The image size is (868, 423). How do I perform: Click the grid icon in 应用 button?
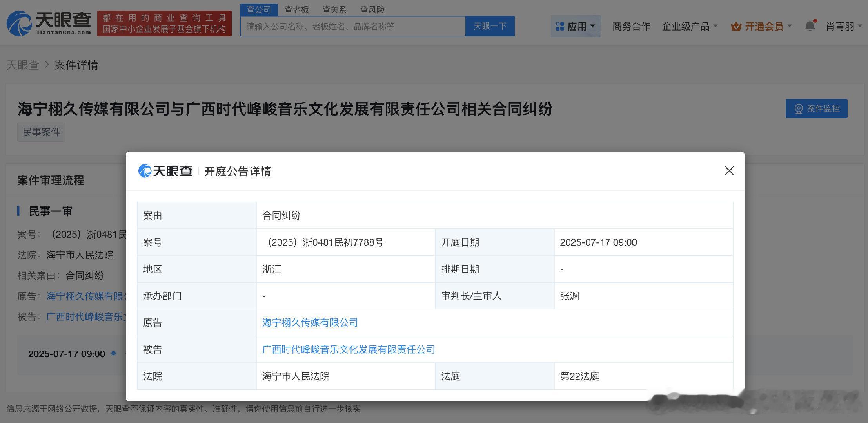pyautogui.click(x=560, y=26)
